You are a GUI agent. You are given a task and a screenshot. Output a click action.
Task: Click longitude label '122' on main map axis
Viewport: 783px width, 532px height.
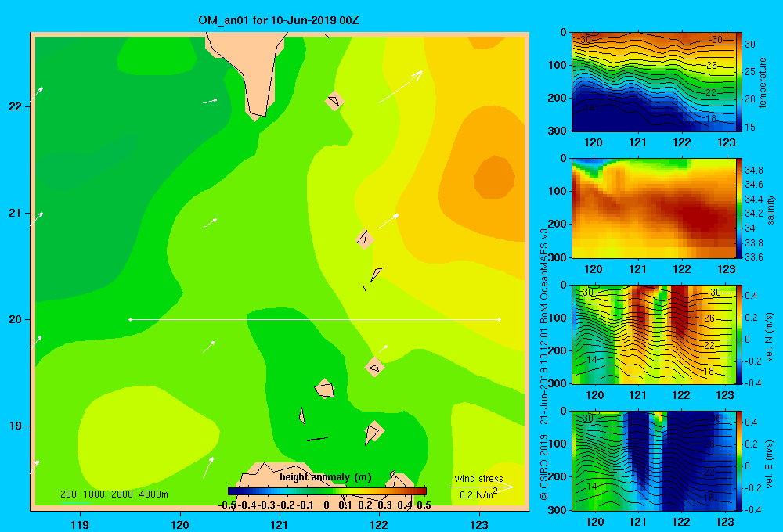point(380,524)
